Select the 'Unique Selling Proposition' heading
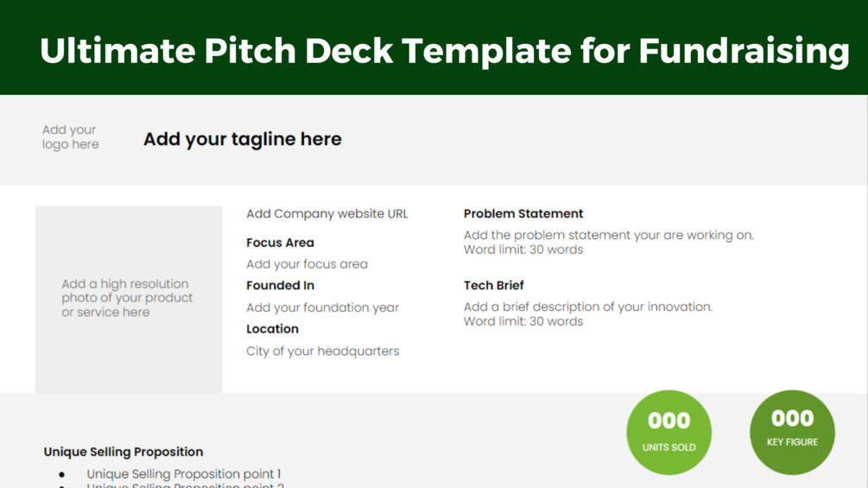 coord(124,452)
